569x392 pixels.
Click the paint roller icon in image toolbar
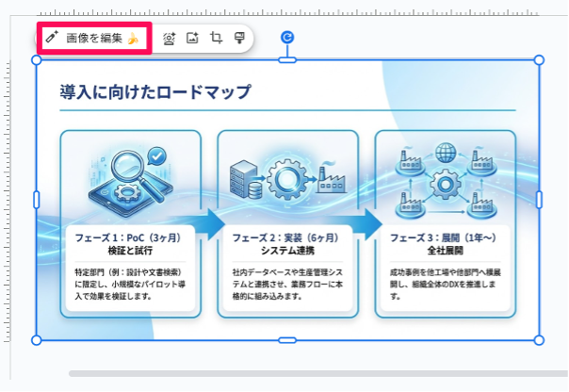[239, 39]
